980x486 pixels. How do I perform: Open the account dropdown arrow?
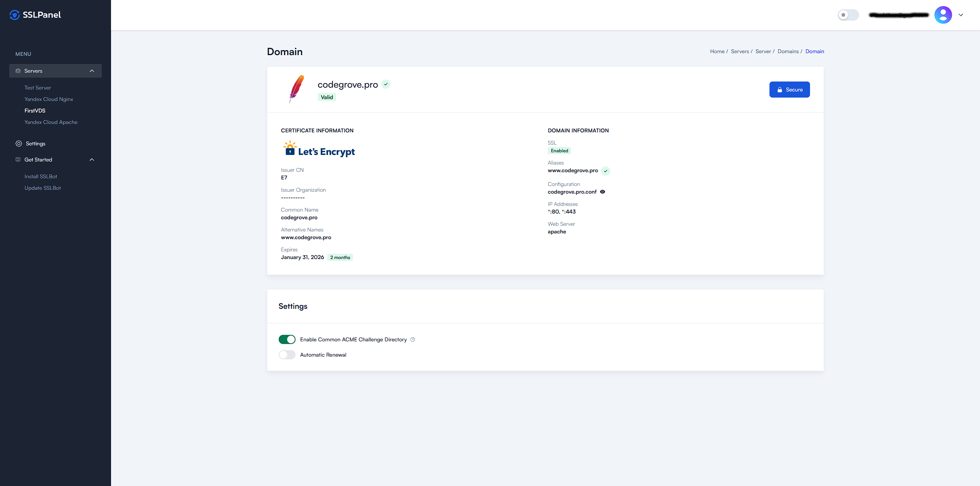(961, 15)
